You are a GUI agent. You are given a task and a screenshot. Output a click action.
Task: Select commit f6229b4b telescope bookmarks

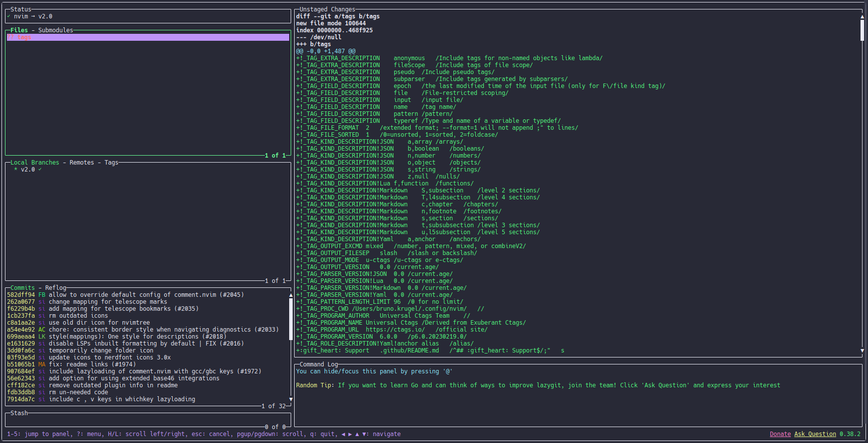click(147, 309)
